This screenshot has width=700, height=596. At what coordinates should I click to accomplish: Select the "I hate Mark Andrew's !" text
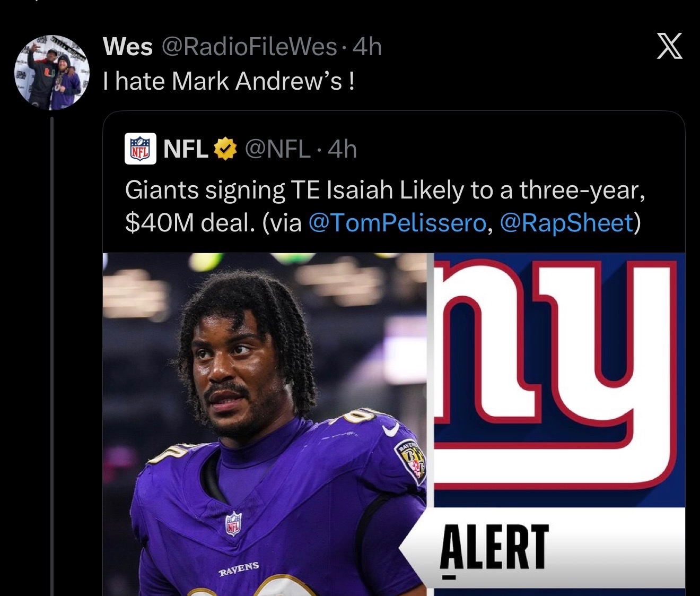[x=229, y=81]
